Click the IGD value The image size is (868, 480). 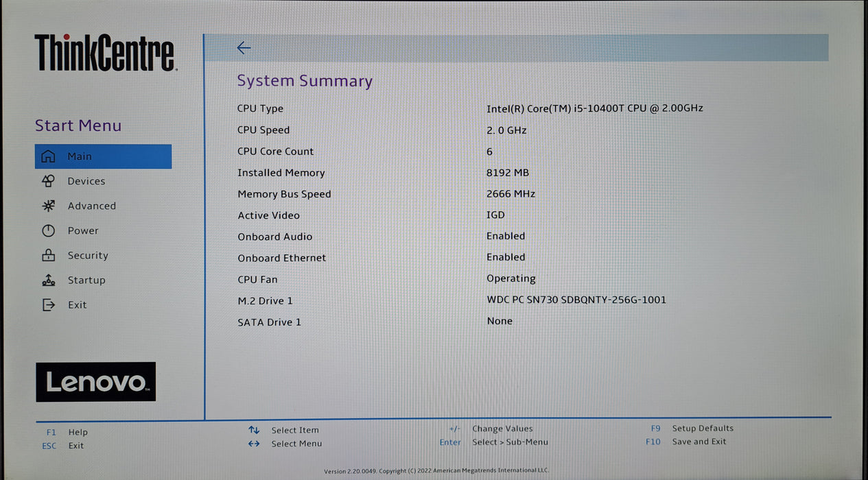tap(495, 215)
